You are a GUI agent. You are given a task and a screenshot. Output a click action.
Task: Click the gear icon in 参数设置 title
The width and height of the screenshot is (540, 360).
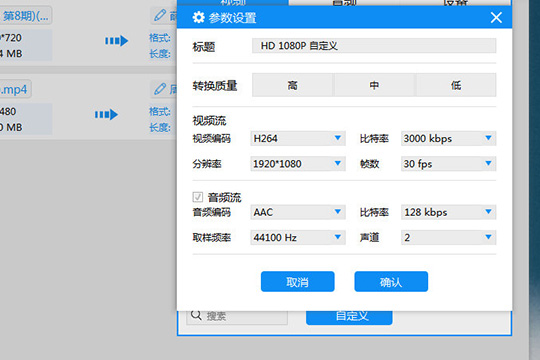click(198, 17)
